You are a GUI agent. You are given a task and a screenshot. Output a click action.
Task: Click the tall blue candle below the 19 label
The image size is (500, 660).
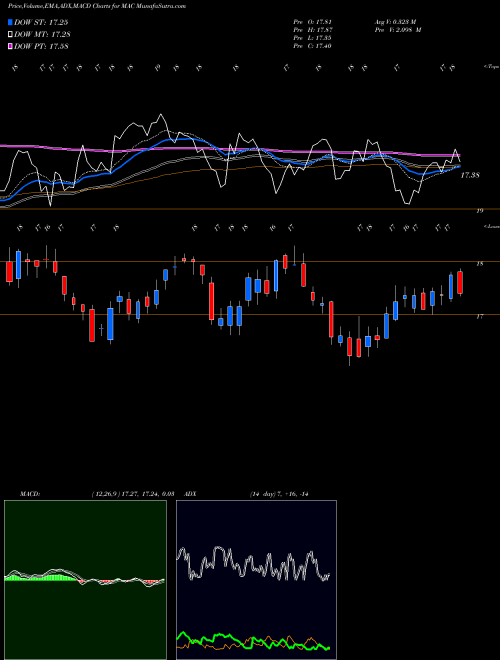pyautogui.click(x=451, y=287)
